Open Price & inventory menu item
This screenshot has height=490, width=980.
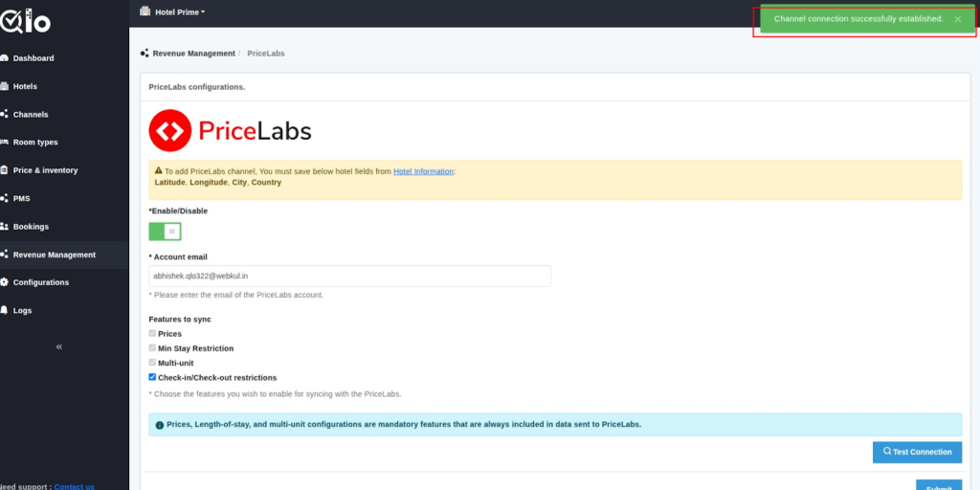point(45,170)
